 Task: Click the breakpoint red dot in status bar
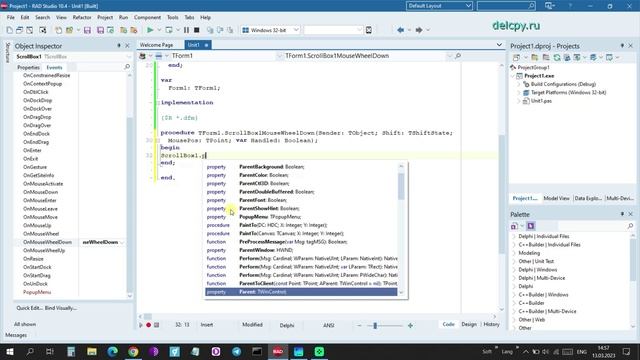pos(149,325)
